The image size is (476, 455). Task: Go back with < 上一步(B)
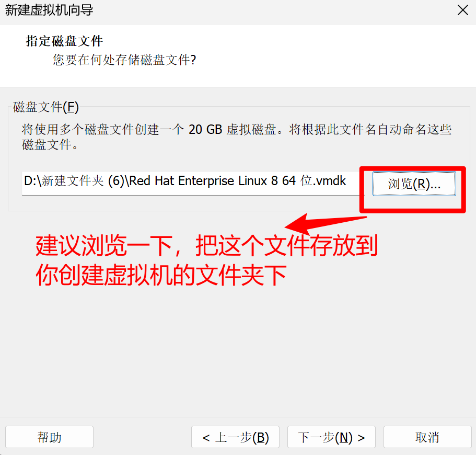coord(235,437)
